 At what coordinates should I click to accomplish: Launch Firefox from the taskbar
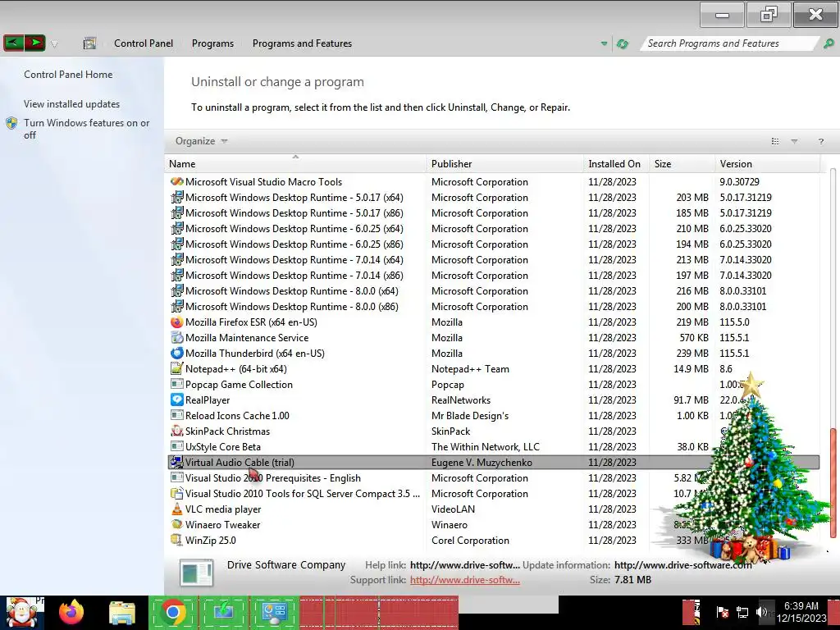point(71,612)
